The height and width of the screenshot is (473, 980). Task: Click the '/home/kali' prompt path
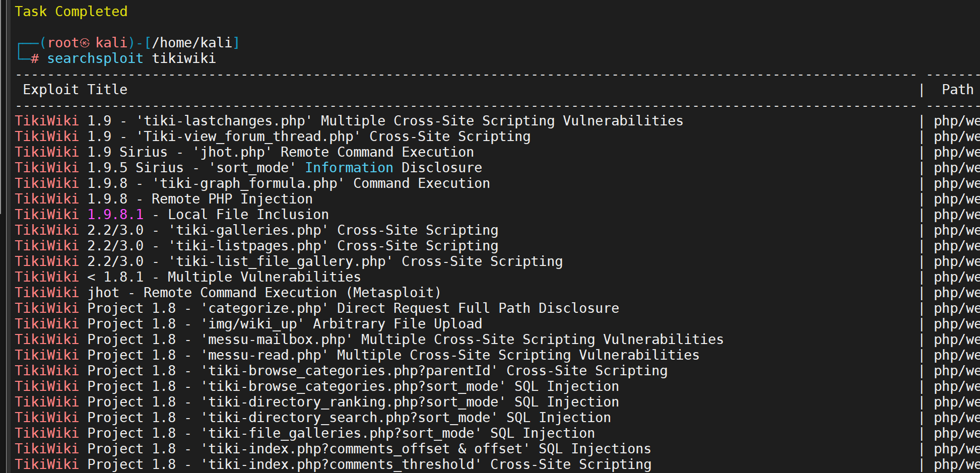[192, 43]
